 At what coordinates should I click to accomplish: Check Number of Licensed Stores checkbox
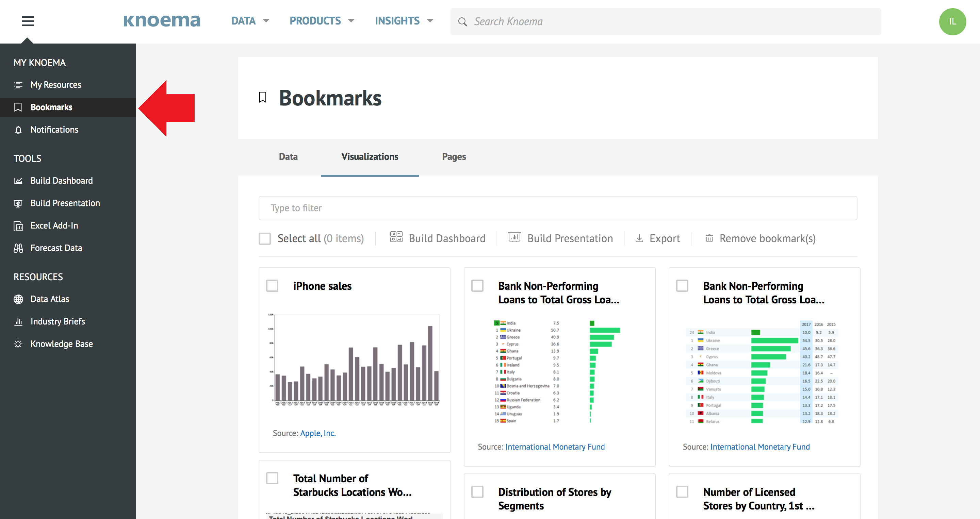[x=682, y=492]
